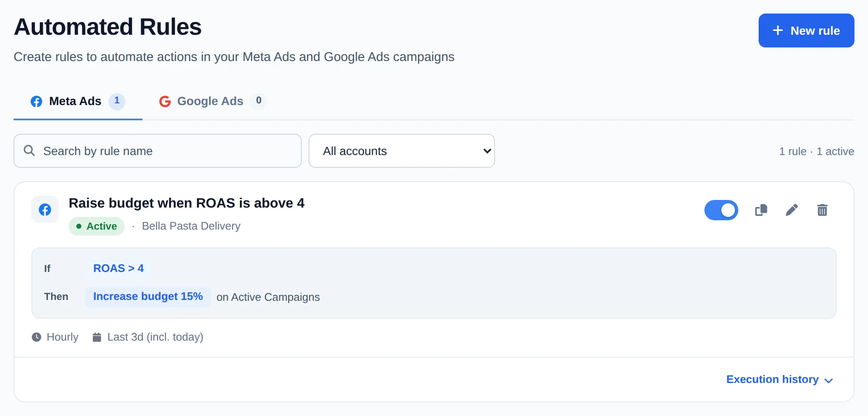Click the Meta Ads count badge 1
868x416 pixels.
pos(117,101)
